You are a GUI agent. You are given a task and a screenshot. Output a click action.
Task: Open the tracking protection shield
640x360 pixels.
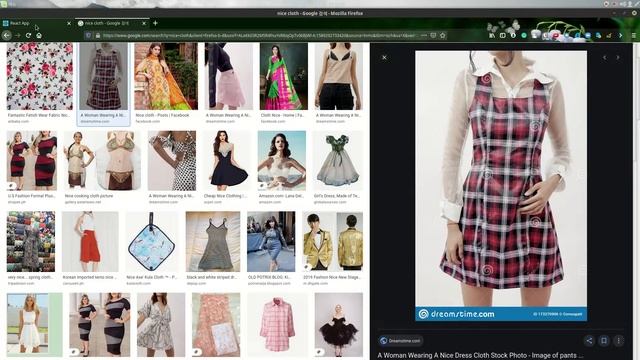pos(88,36)
